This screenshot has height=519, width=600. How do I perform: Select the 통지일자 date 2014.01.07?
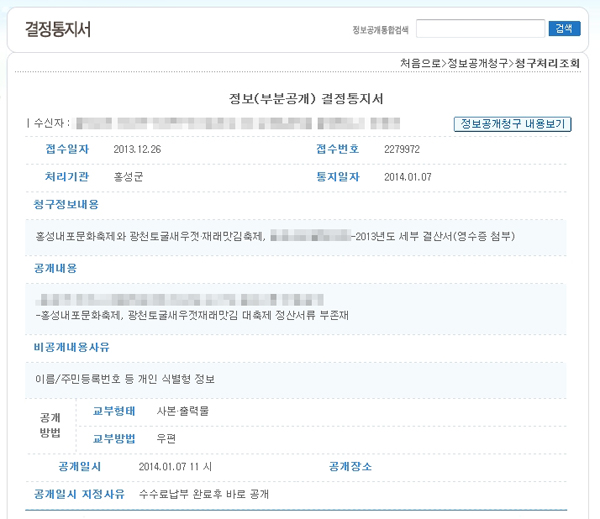click(x=406, y=177)
